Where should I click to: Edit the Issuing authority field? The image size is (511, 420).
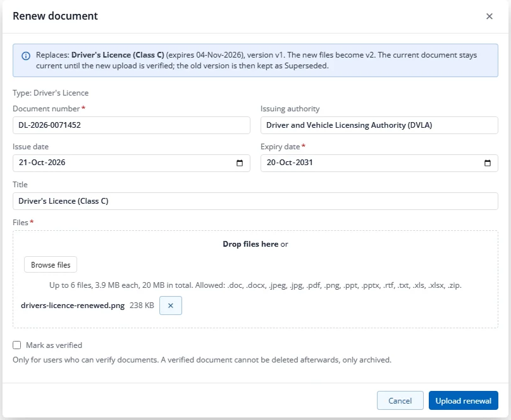(x=379, y=125)
